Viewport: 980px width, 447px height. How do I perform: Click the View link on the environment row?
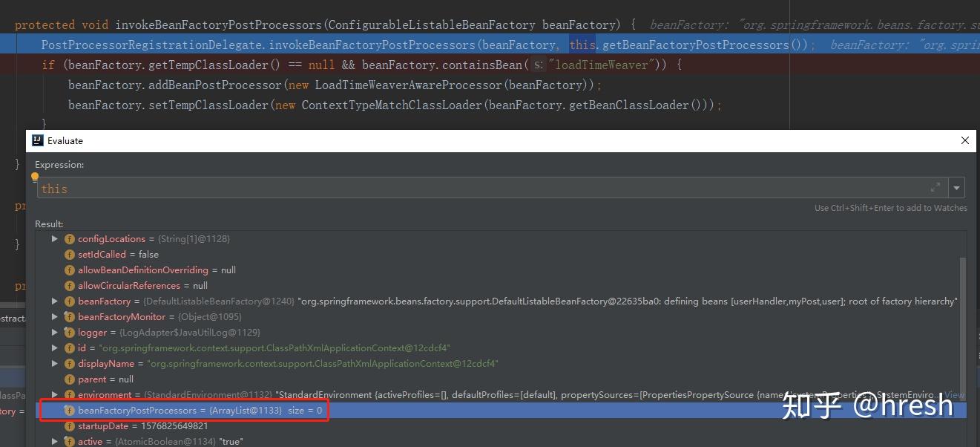coord(955,394)
